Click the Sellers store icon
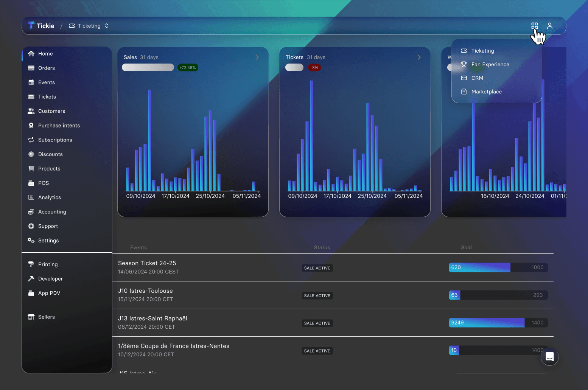Image resolution: width=588 pixels, height=390 pixels. (x=31, y=317)
